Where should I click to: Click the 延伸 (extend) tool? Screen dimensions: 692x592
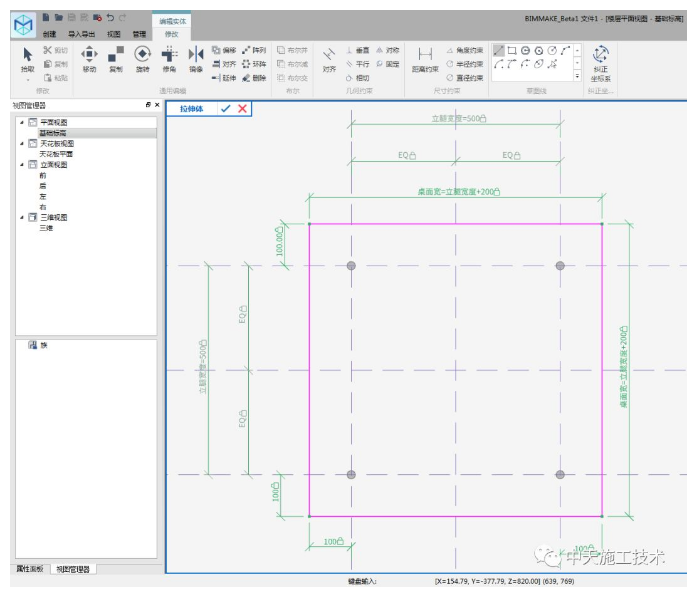point(224,78)
